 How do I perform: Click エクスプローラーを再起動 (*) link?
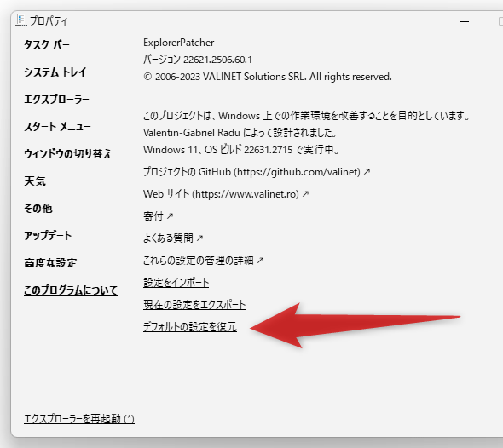pyautogui.click(x=79, y=418)
